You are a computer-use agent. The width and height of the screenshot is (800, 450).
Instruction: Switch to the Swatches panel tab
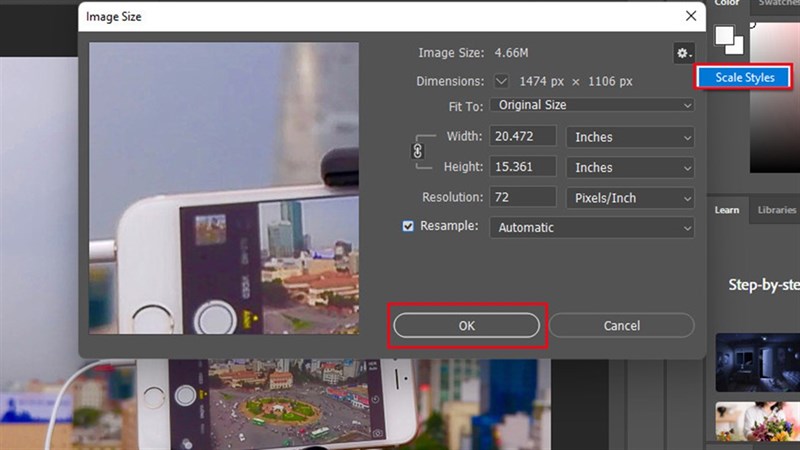(778, 4)
